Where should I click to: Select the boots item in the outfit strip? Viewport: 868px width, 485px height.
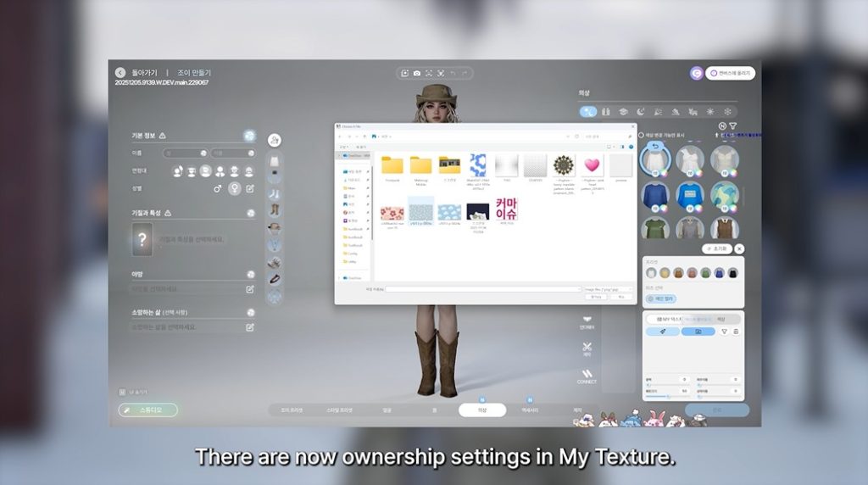point(275,209)
